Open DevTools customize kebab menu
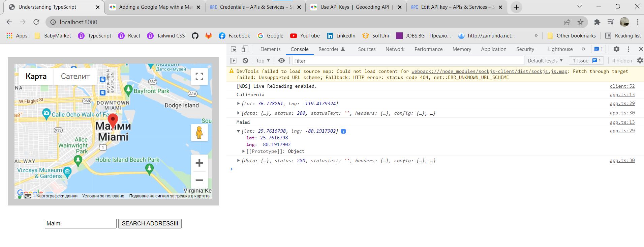The height and width of the screenshot is (247, 644). 628,49
